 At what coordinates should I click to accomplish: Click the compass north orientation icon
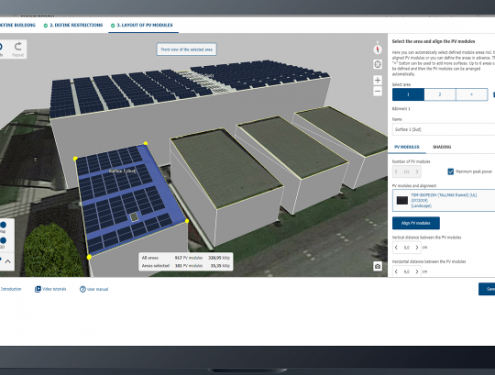coord(377,49)
